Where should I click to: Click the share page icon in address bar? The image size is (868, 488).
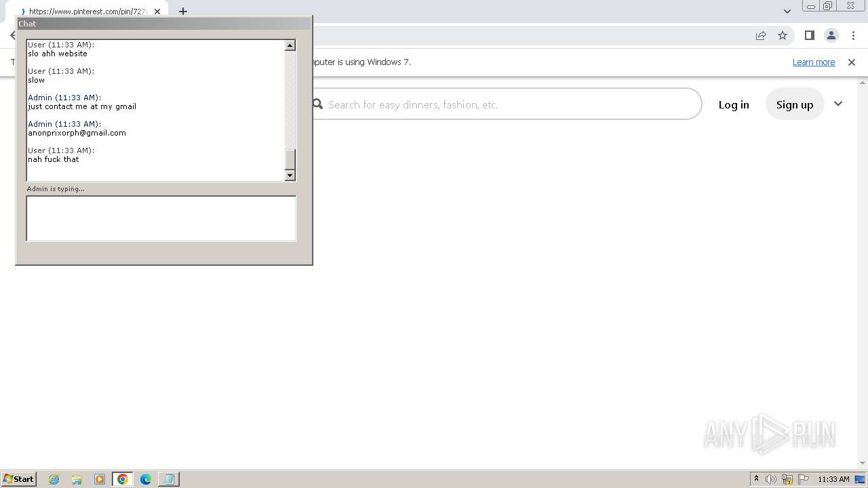point(761,35)
